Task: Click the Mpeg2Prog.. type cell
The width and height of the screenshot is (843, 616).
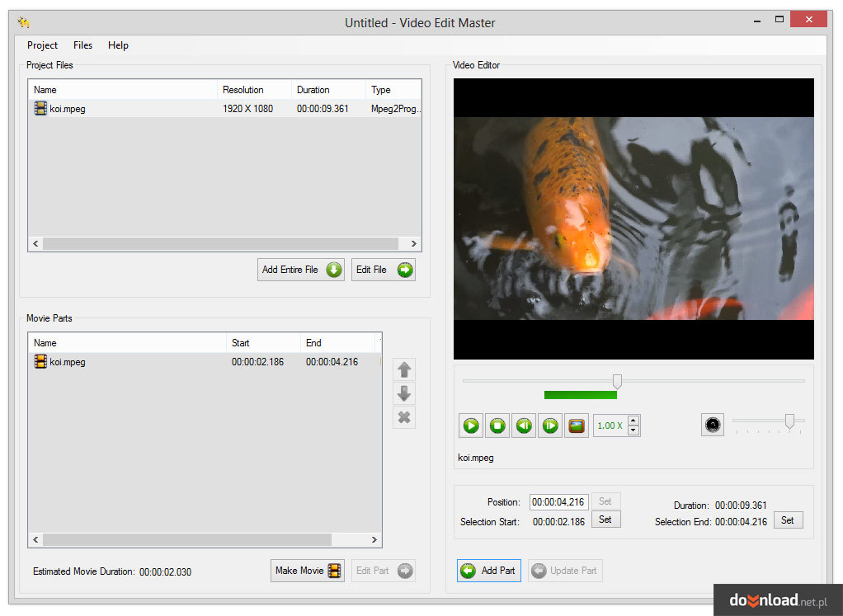Action: pyautogui.click(x=396, y=109)
